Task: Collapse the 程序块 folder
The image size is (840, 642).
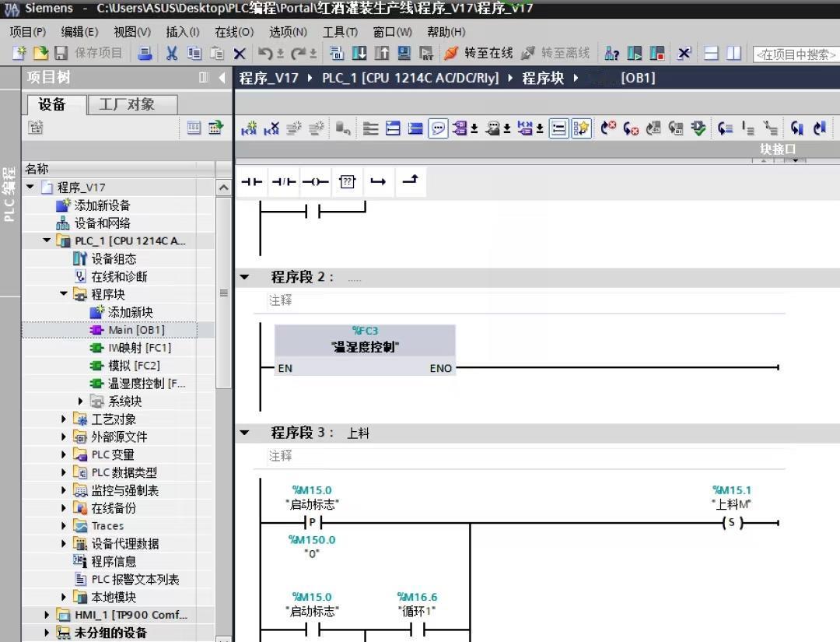Action: (x=64, y=293)
